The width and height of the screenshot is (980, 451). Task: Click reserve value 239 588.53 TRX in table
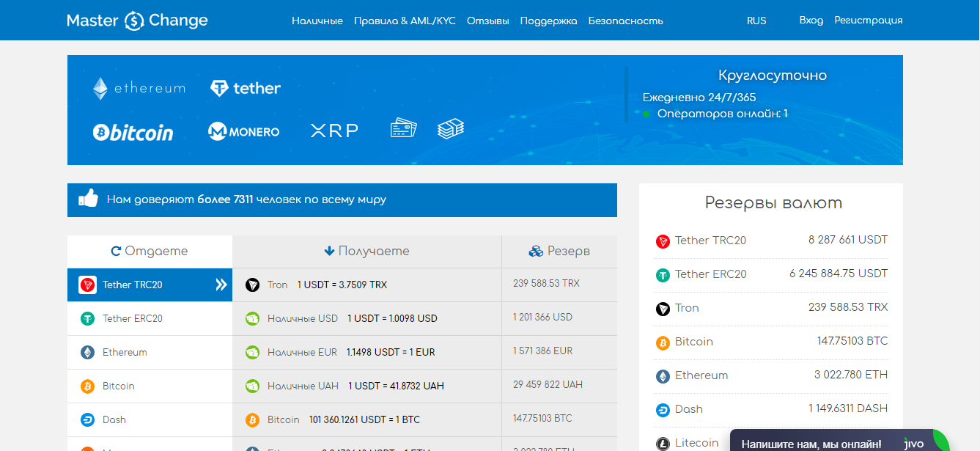pyautogui.click(x=546, y=283)
